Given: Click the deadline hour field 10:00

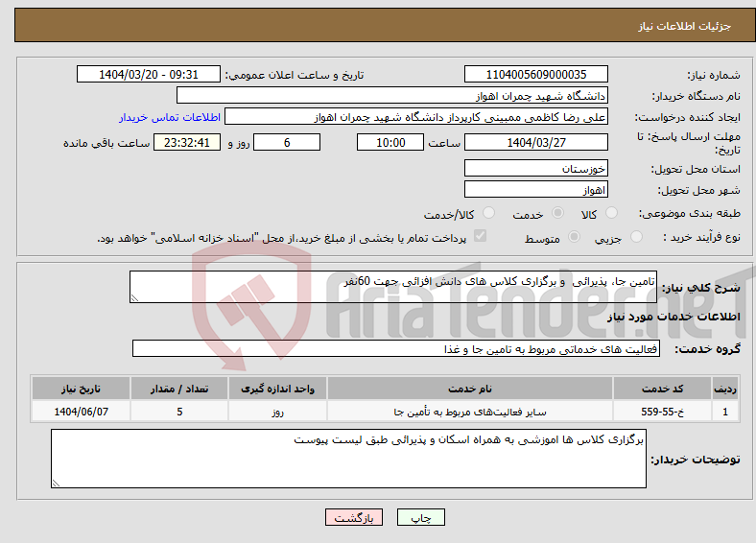Looking at the screenshot, I should click(x=390, y=142).
